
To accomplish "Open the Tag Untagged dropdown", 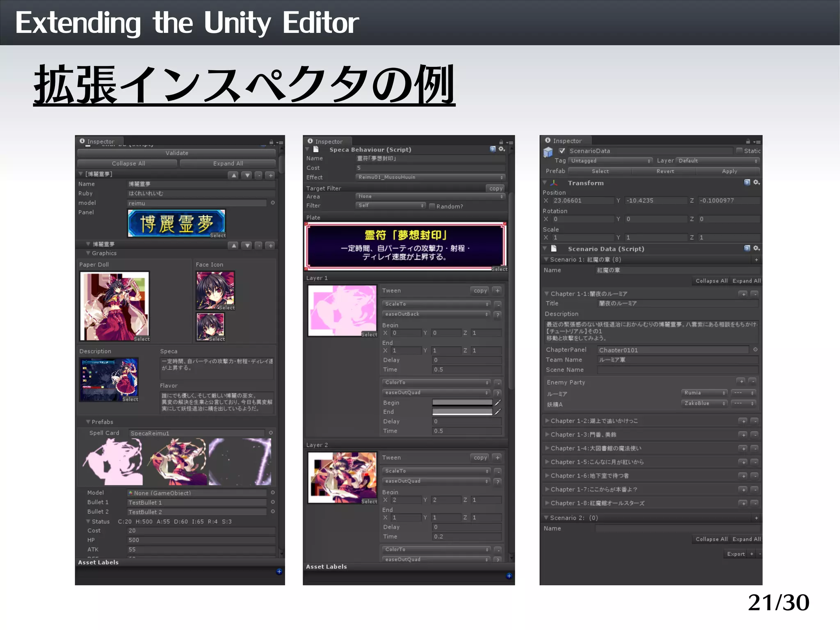I will coord(610,161).
